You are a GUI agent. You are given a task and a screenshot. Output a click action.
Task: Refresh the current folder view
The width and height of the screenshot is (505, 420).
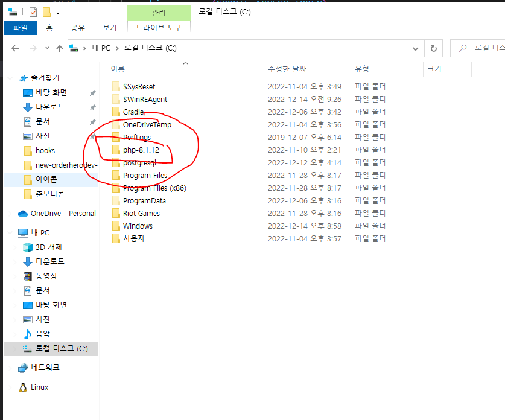[434, 48]
